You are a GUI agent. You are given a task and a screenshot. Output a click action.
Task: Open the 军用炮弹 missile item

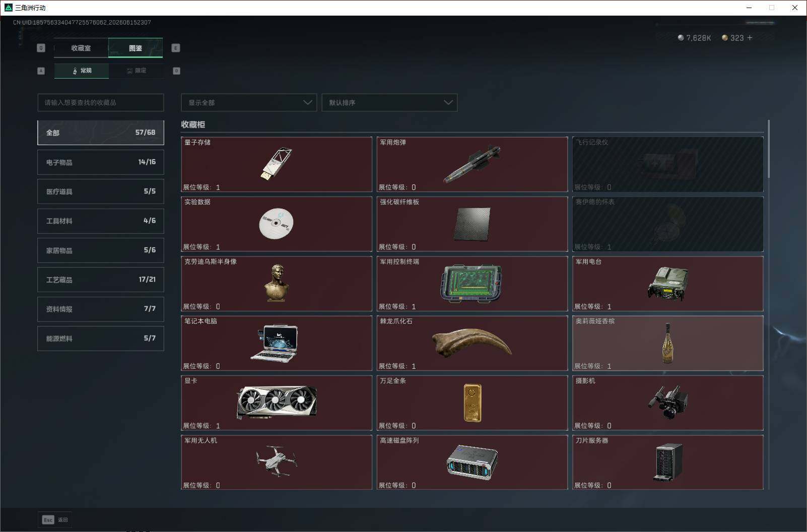pyautogui.click(x=472, y=164)
